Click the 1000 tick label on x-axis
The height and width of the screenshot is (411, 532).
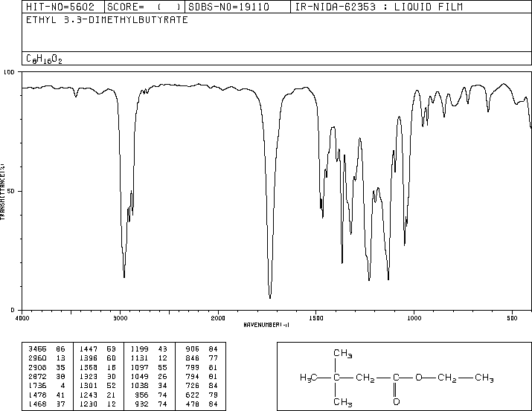pos(414,318)
